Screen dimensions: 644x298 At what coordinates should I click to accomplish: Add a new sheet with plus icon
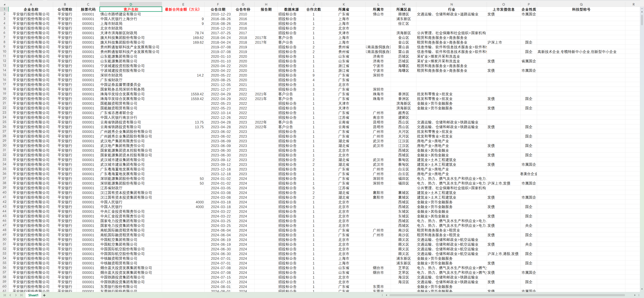coord(44,295)
